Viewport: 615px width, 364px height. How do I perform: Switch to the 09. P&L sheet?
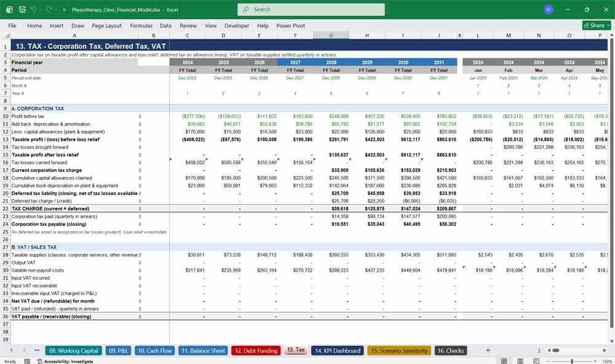click(x=118, y=350)
